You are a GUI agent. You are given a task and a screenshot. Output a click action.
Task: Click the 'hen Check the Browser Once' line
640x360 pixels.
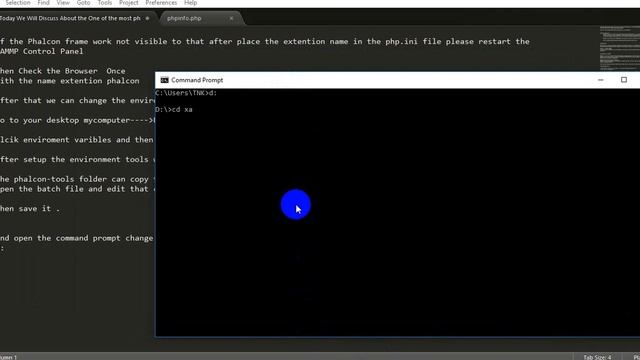pyautogui.click(x=62, y=71)
